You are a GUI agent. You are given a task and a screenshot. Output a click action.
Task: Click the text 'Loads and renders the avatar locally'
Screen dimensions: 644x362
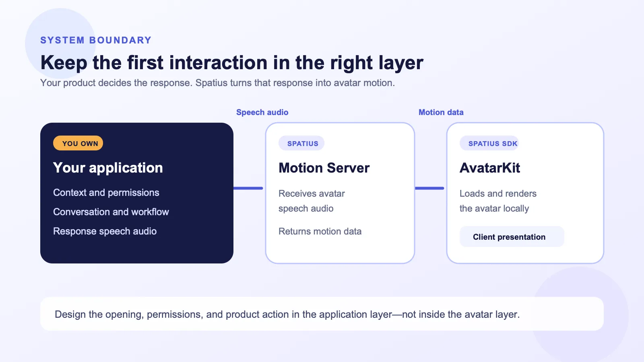pos(498,201)
